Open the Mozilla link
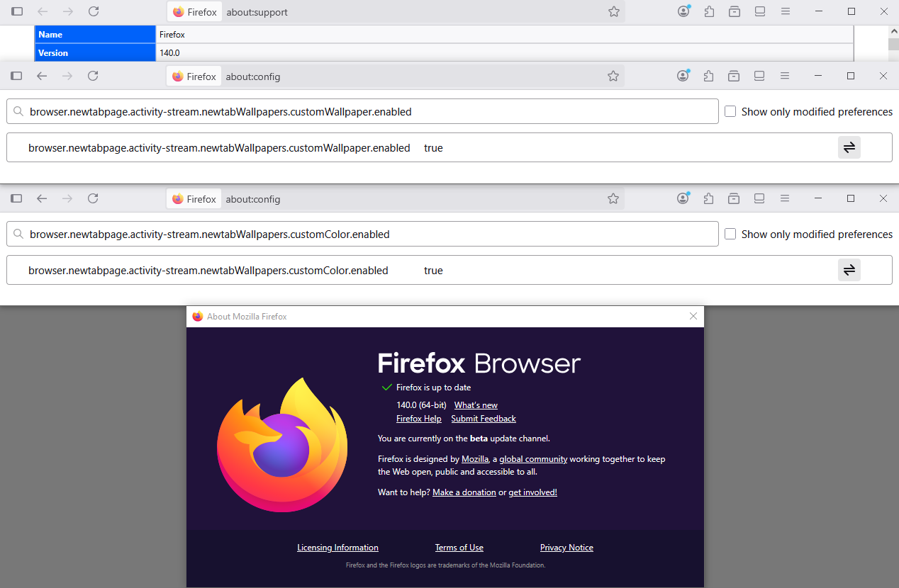899x588 pixels. tap(475, 459)
